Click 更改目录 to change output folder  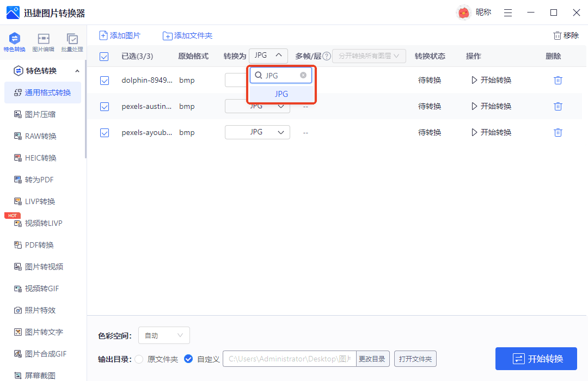click(x=372, y=359)
